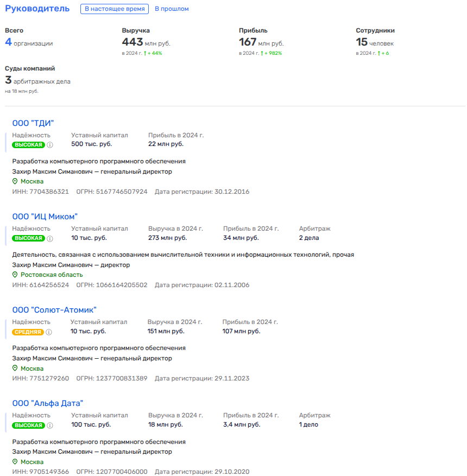Click location pin icon under Альфа Дата
The image size is (467, 476).
click(x=15, y=462)
